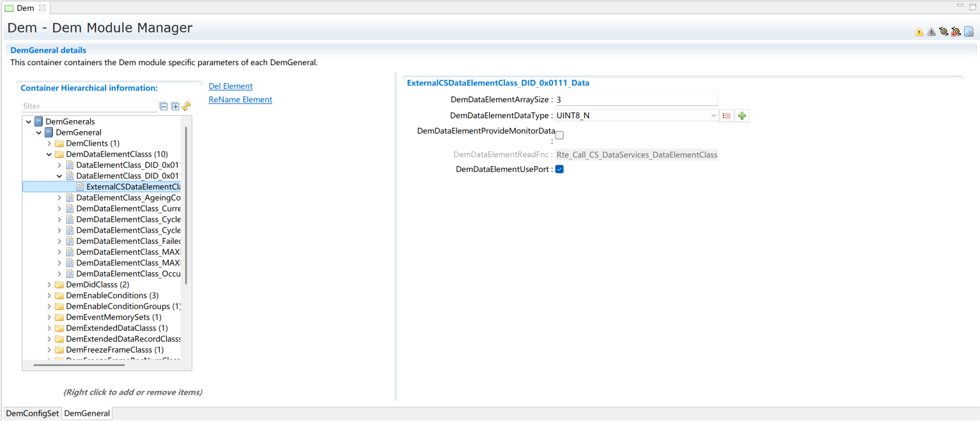The height and width of the screenshot is (421, 980).
Task: Select DemEnableConditions (3) in the tree
Action: click(x=112, y=296)
